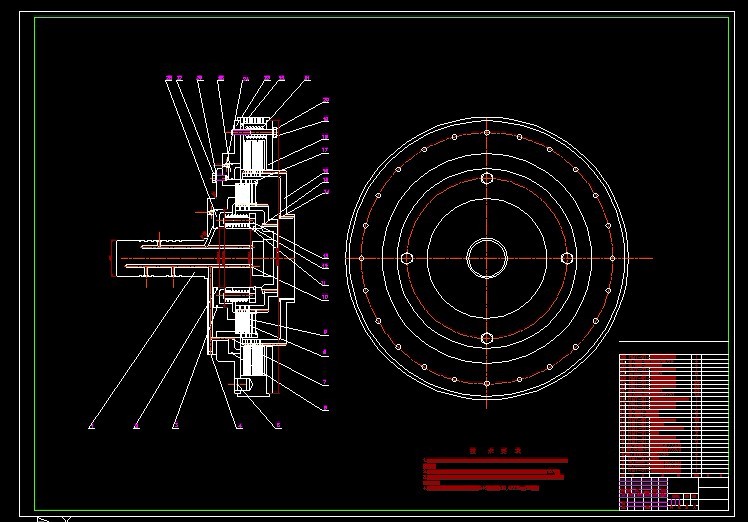Click part number label 17
Screen dimensions: 748x522
click(325, 150)
